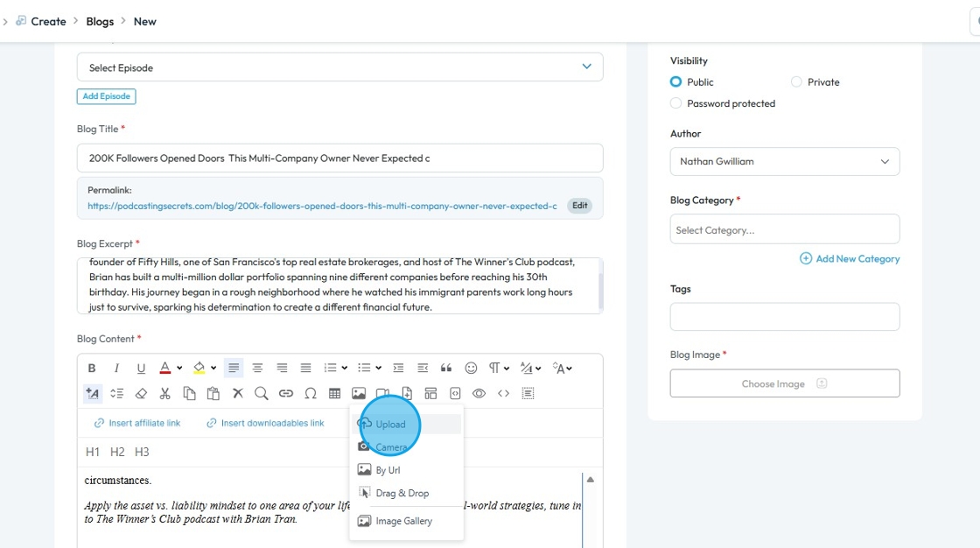Click the layout template icon
Screen dimensions: 980x548
tap(430, 393)
